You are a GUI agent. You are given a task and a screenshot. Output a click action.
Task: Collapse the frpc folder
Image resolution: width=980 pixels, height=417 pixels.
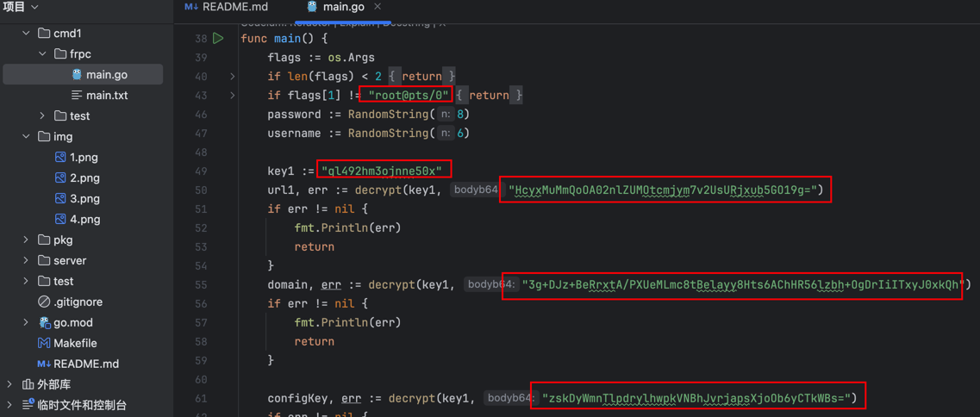(42, 53)
